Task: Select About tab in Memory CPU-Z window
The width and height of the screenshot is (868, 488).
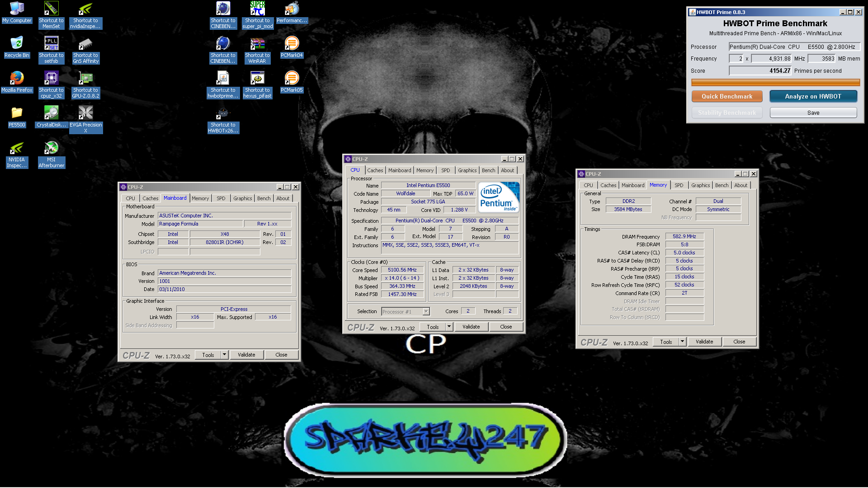Action: (741, 185)
